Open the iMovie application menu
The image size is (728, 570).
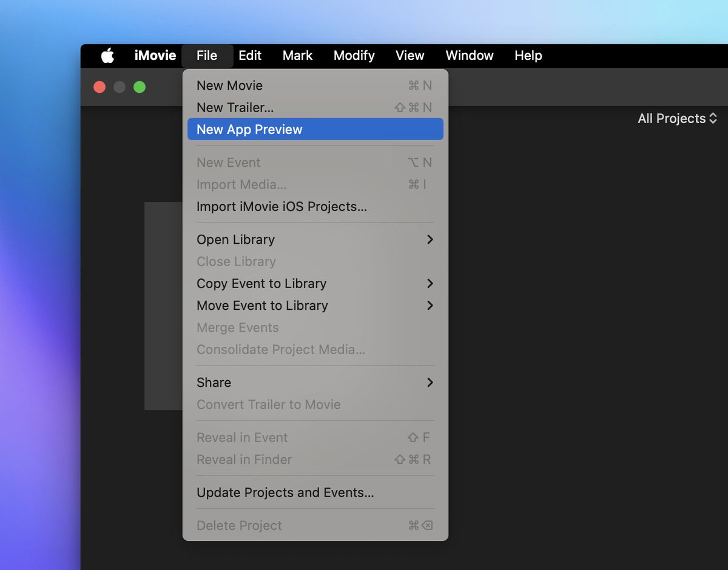pos(155,56)
